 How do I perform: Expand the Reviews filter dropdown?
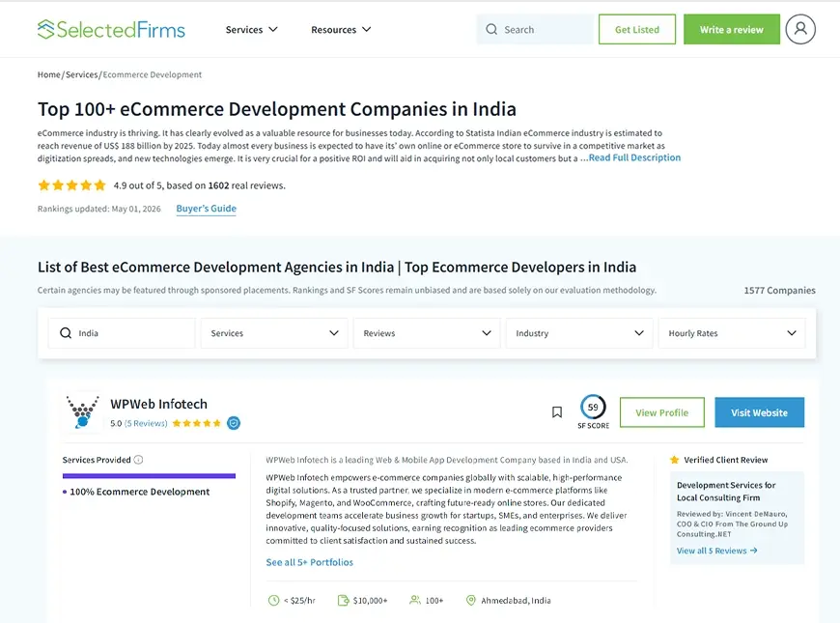tap(427, 333)
